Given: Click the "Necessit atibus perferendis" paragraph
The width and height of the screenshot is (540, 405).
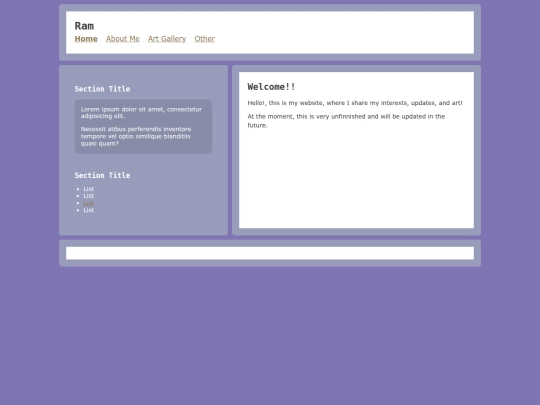Looking at the screenshot, I should (x=136, y=136).
